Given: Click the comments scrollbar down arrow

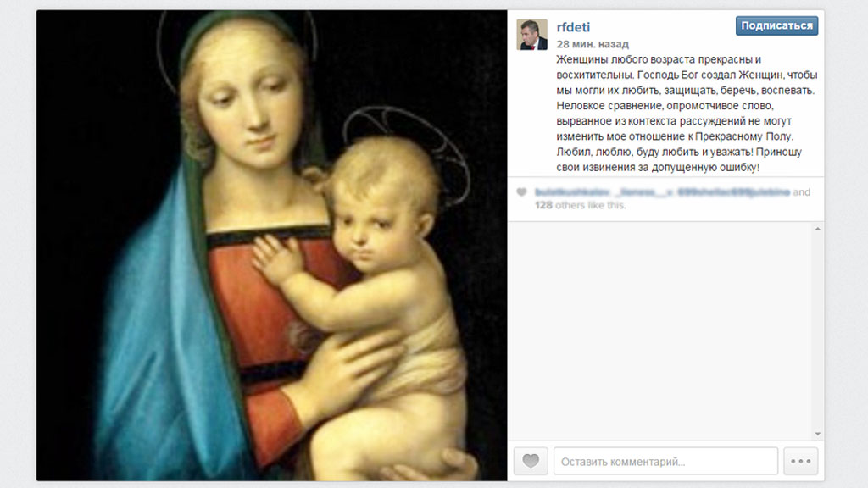Looking at the screenshot, I should (x=818, y=435).
